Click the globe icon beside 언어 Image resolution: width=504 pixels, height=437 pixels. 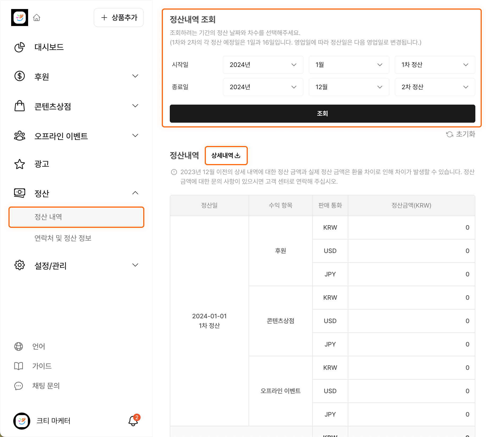[x=19, y=346]
